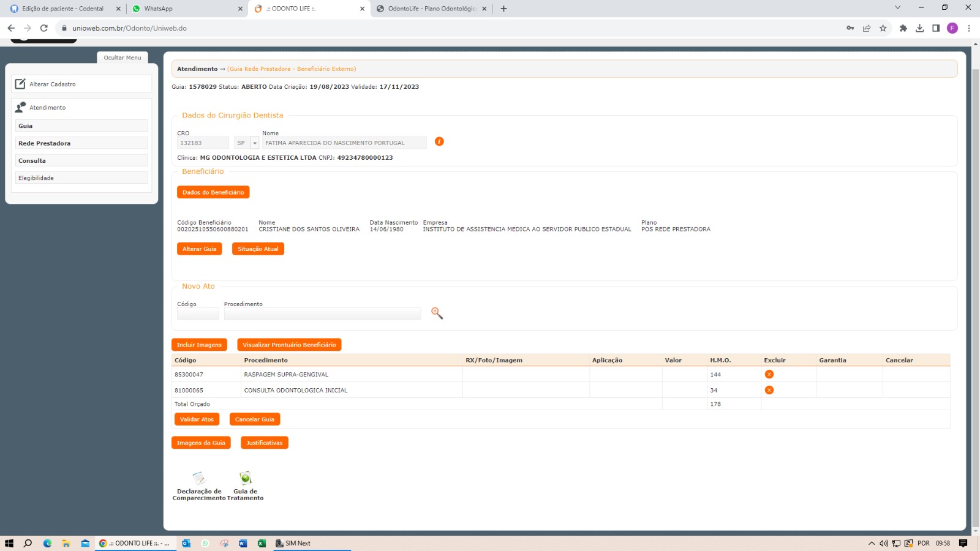The height and width of the screenshot is (551, 980).
Task: Open the Chrome three-dot menu
Action: 969,28
